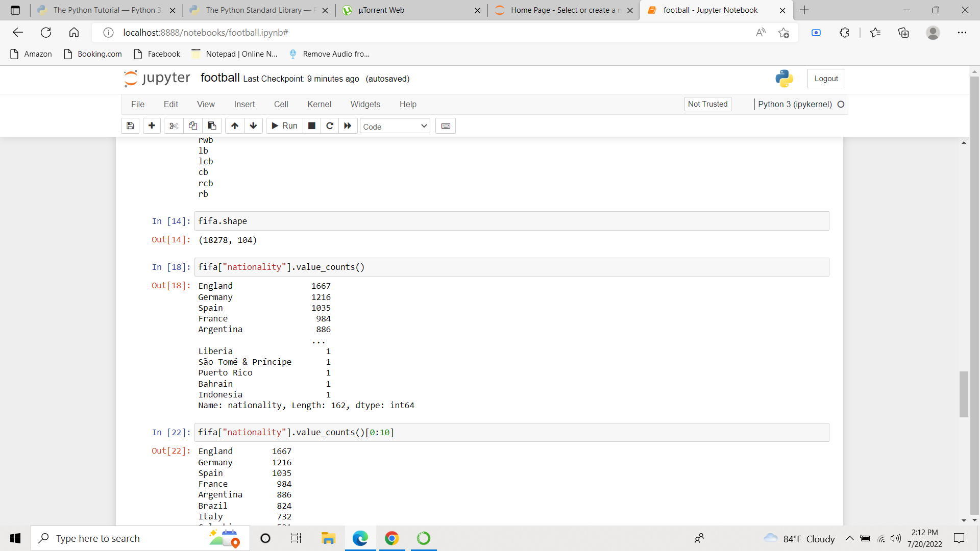Run the selected cell with the Run button

point(284,126)
